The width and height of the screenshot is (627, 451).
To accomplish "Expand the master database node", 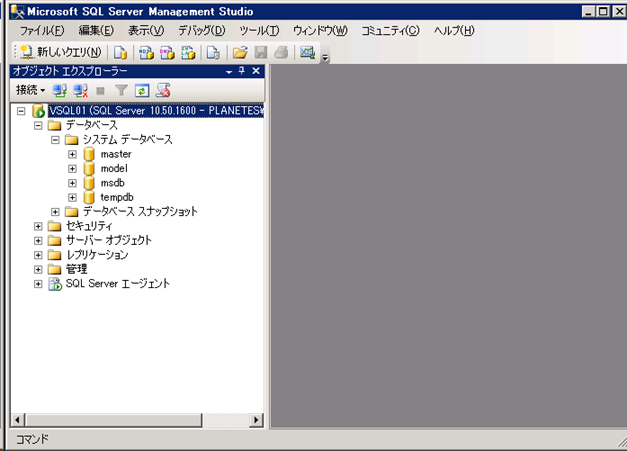I will 72,154.
